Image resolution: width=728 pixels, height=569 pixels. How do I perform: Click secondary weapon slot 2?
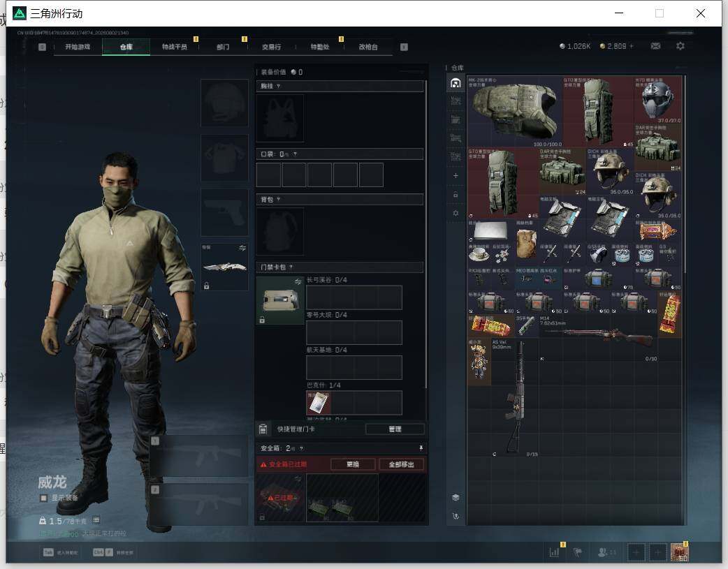199,505
